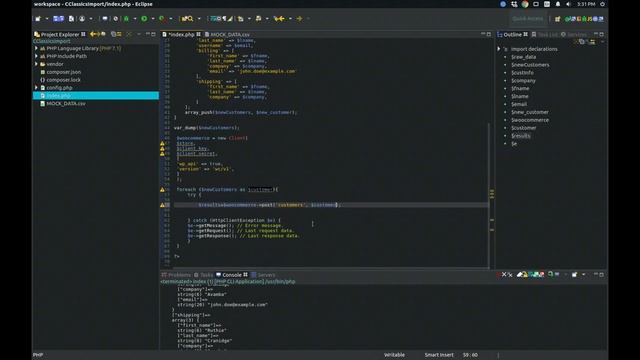Expand PHP Language Library node
The height and width of the screenshot is (360, 640).
(x=36, y=48)
